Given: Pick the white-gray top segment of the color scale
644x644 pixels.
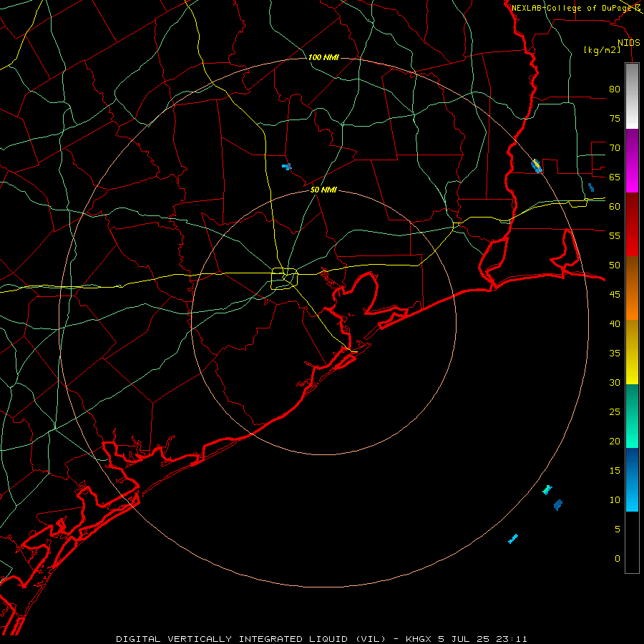Looking at the screenshot, I should (x=632, y=96).
